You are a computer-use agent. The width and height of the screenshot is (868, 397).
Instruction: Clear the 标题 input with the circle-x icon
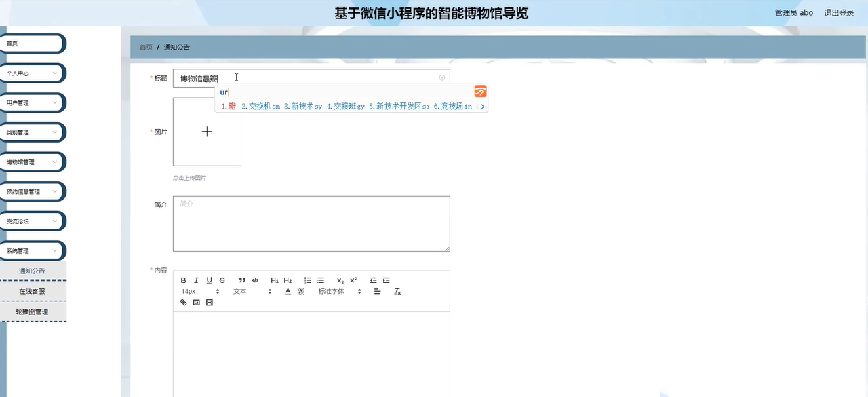(x=442, y=77)
